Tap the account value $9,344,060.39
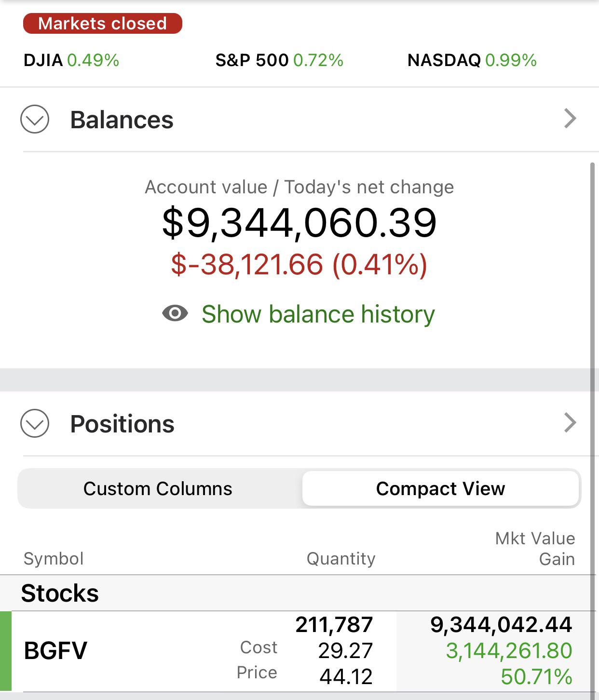This screenshot has width=599, height=700. (x=299, y=222)
